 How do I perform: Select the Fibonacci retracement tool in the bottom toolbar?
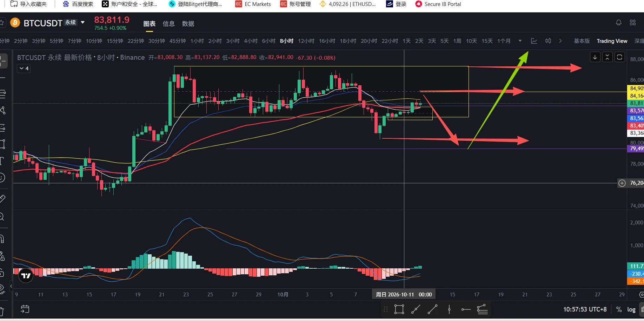(x=482, y=309)
